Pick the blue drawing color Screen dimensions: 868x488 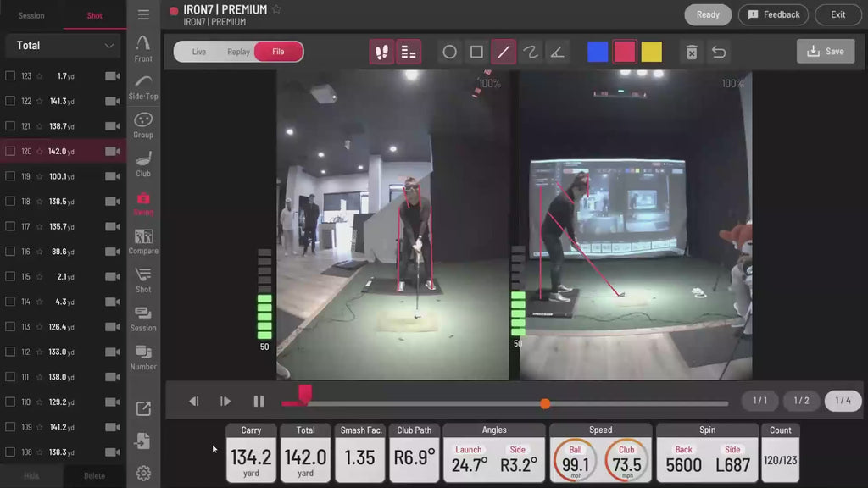(598, 52)
